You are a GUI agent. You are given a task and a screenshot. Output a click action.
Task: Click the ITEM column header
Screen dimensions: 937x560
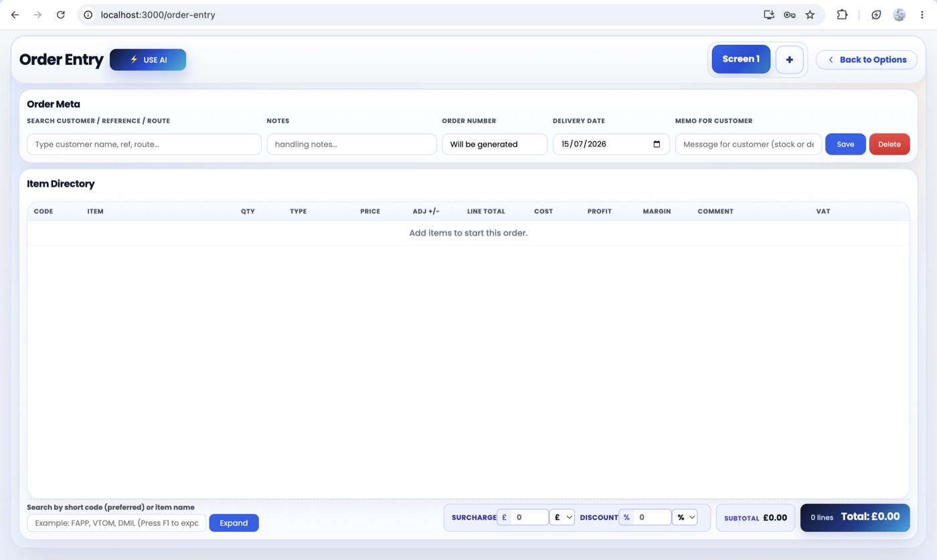tap(95, 211)
